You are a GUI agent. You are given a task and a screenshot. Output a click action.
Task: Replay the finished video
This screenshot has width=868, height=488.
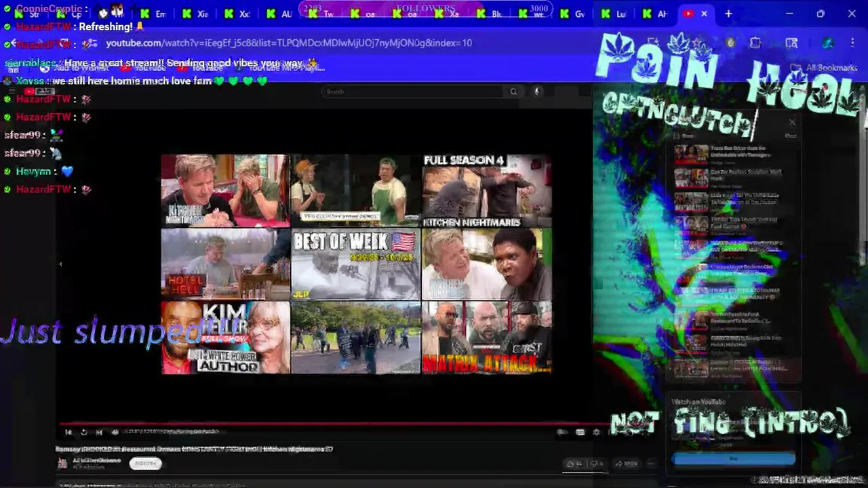83,432
